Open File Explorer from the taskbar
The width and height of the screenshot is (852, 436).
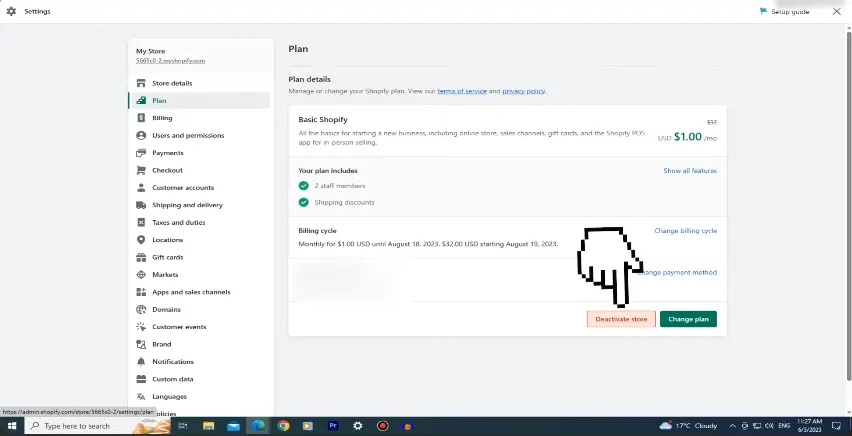click(209, 426)
